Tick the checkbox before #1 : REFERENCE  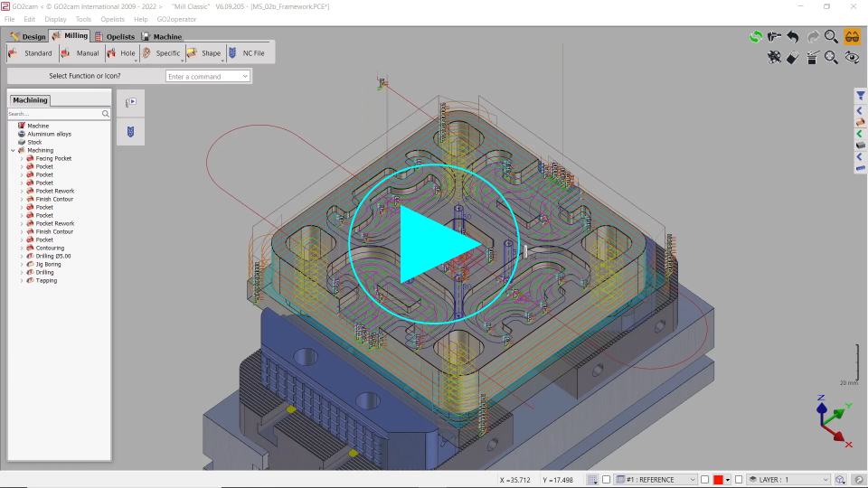[x=607, y=480]
